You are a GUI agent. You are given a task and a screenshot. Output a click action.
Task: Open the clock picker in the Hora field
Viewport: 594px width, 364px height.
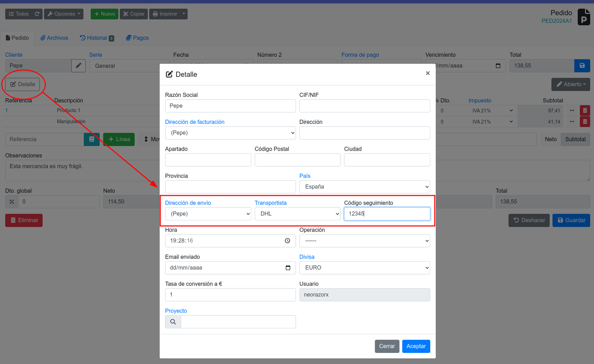point(287,241)
